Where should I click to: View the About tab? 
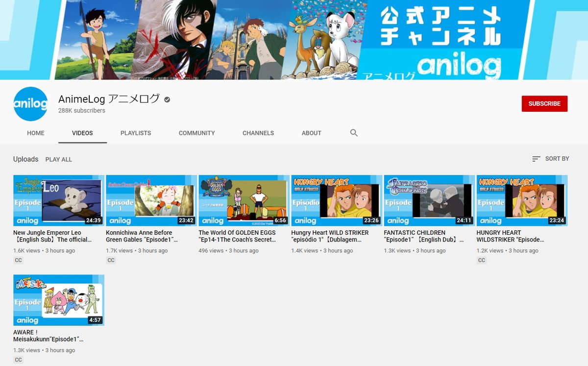(311, 133)
